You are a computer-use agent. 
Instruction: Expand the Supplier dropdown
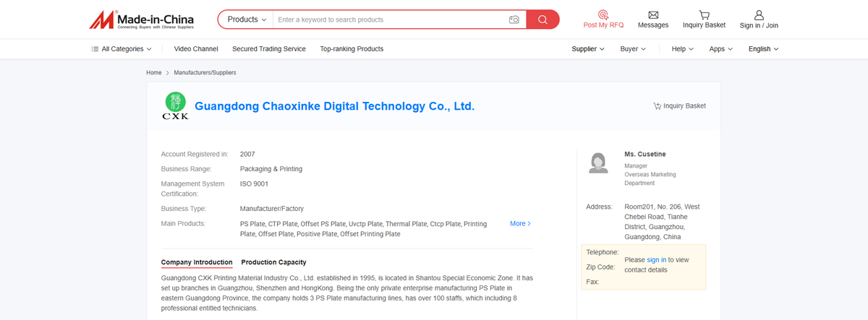[588, 49]
